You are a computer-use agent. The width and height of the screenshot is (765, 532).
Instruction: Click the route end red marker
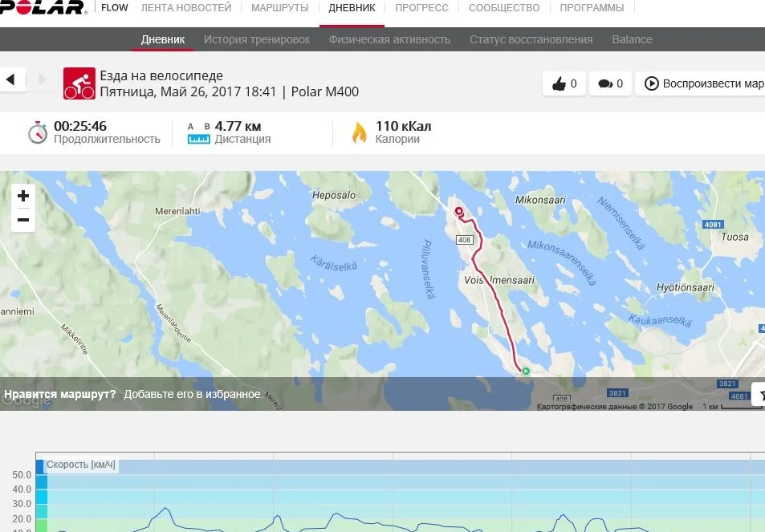click(x=459, y=211)
